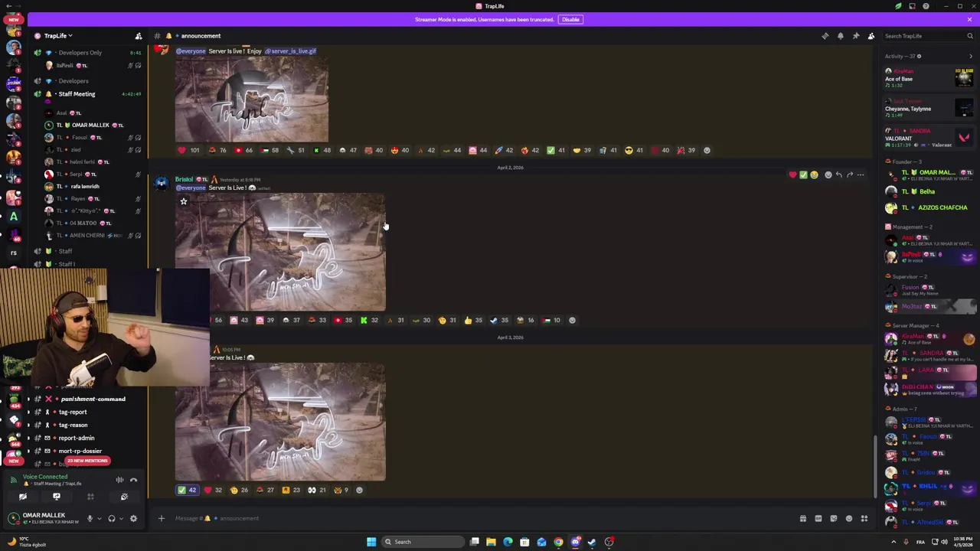Open add reaction picker on hovered message
Image resolution: width=980 pixels, height=551 pixels.
tap(828, 175)
